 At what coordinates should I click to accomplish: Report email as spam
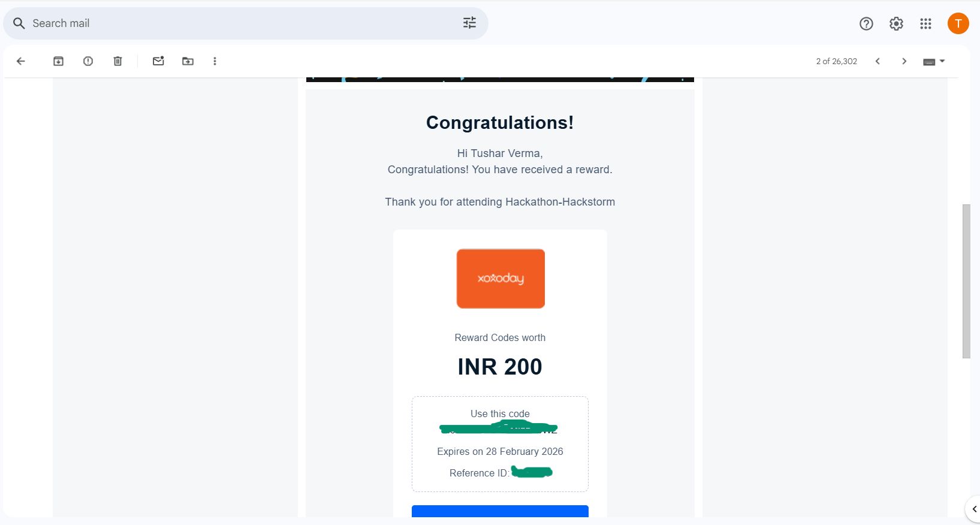88,61
